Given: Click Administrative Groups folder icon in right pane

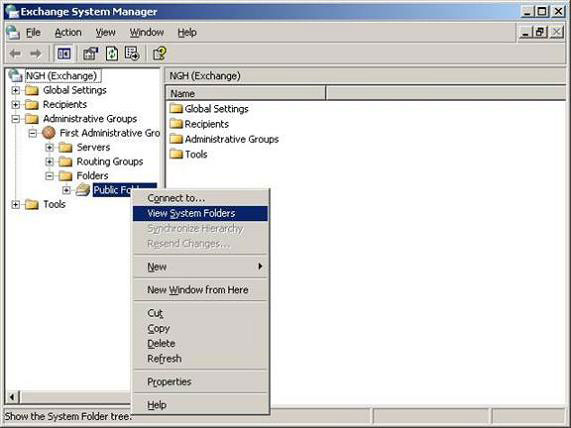Looking at the screenshot, I should (176, 139).
